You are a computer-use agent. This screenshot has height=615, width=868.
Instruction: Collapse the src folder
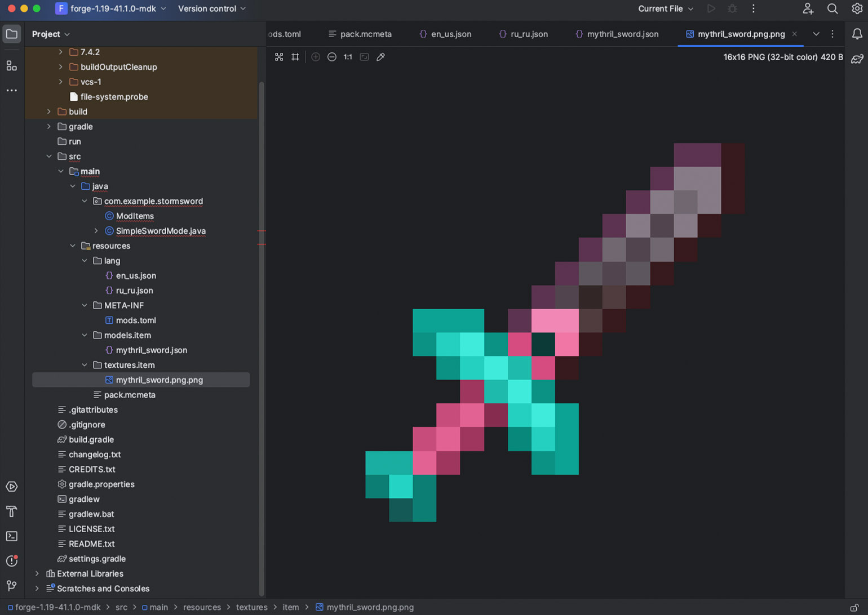point(49,157)
